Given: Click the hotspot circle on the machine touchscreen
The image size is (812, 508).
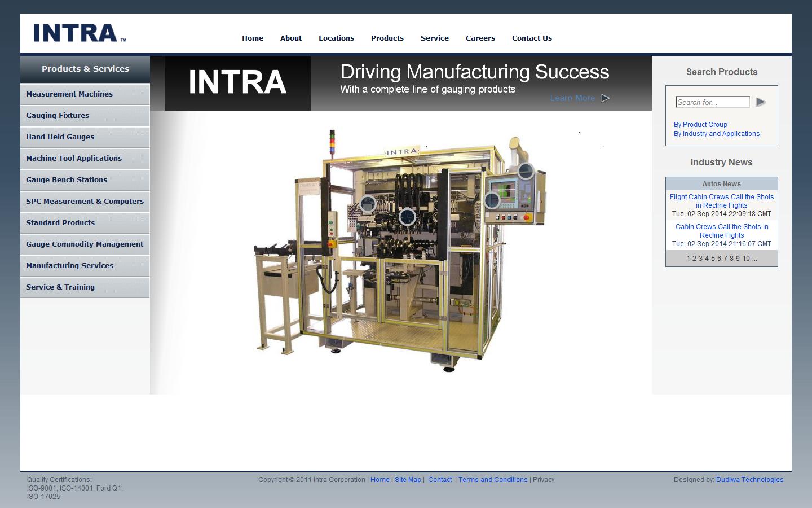Looking at the screenshot, I should click(x=492, y=200).
